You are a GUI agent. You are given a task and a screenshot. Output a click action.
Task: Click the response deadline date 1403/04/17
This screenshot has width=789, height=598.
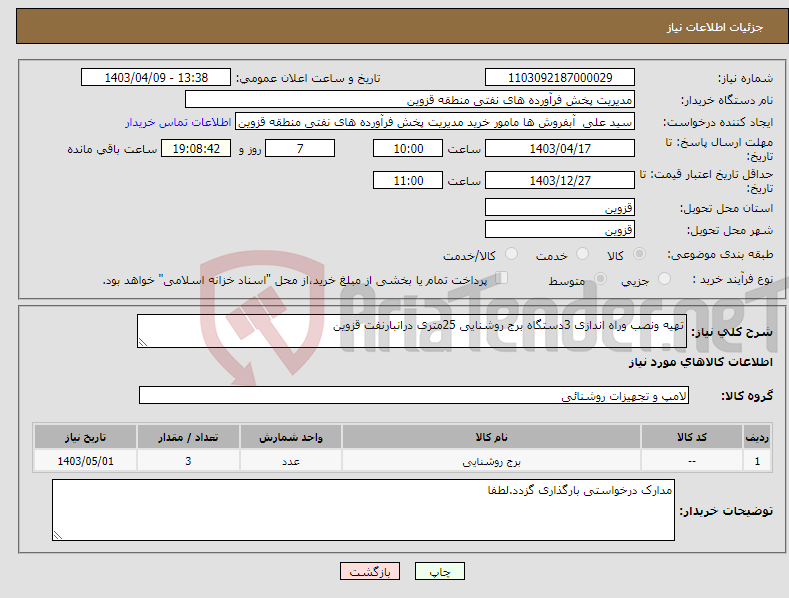point(560,148)
